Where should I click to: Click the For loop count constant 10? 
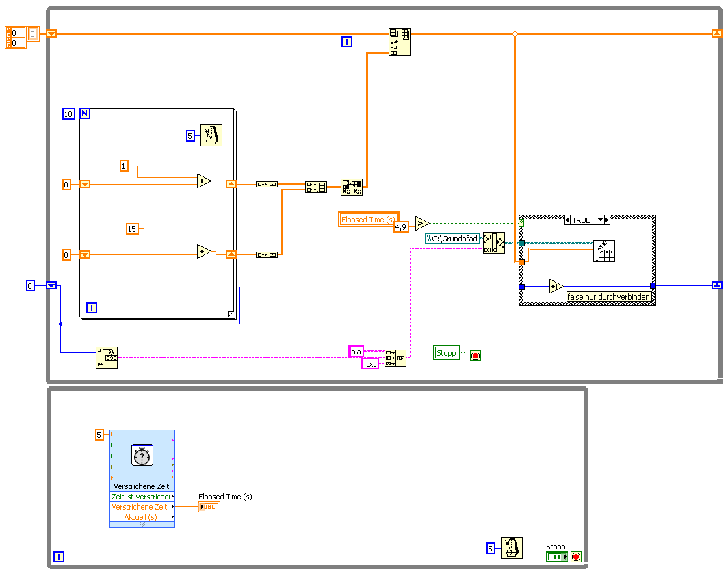[68, 114]
